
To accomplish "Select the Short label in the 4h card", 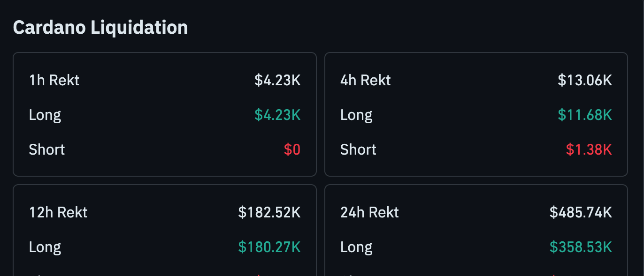I will (x=358, y=149).
